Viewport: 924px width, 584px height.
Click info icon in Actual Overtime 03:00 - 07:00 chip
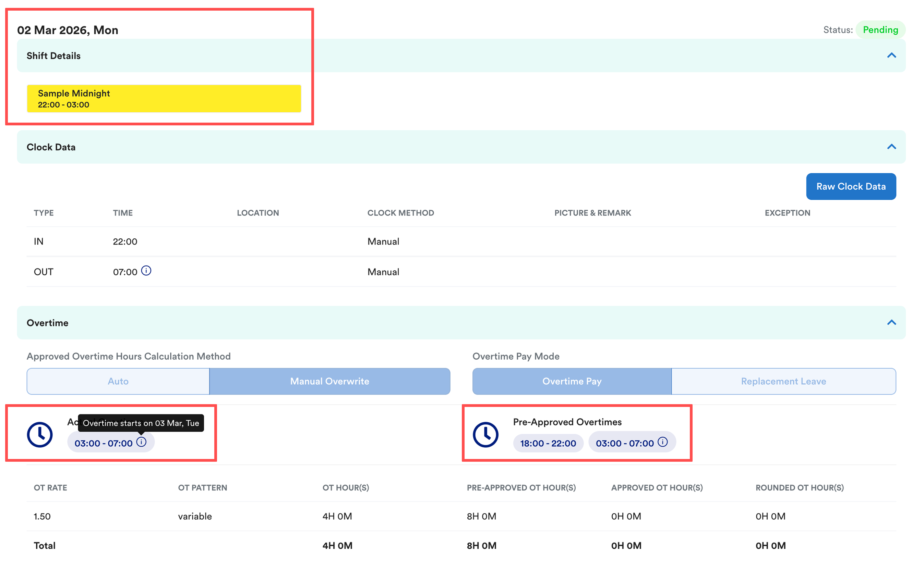(141, 442)
